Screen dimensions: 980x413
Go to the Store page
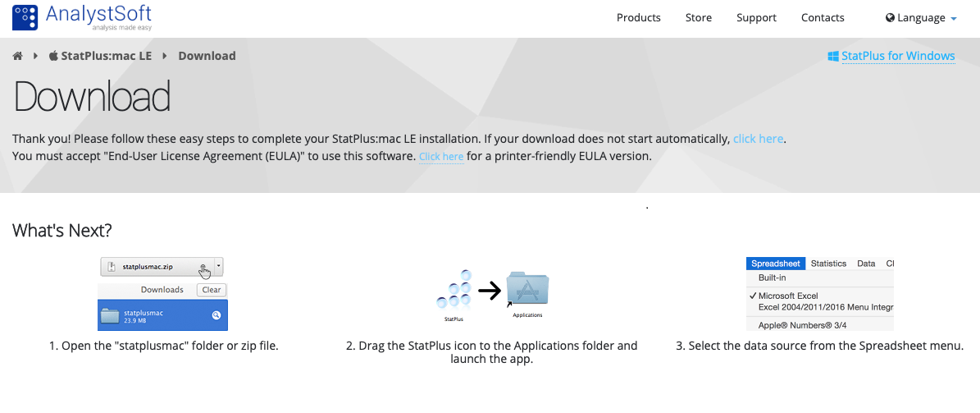coord(698,17)
